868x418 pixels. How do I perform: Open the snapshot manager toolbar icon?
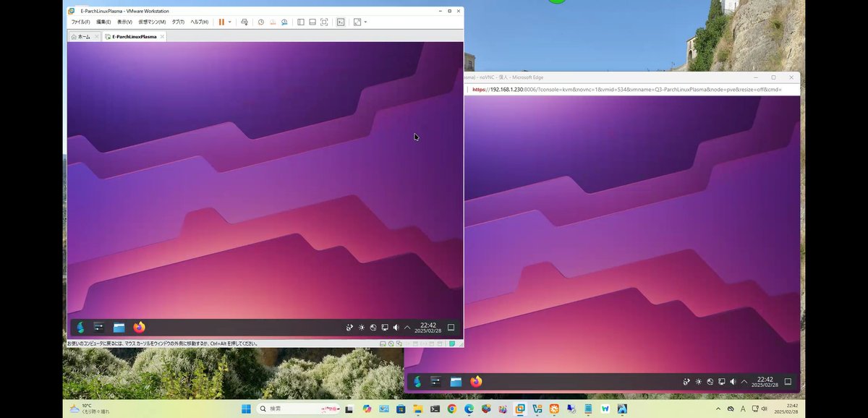[x=284, y=22]
